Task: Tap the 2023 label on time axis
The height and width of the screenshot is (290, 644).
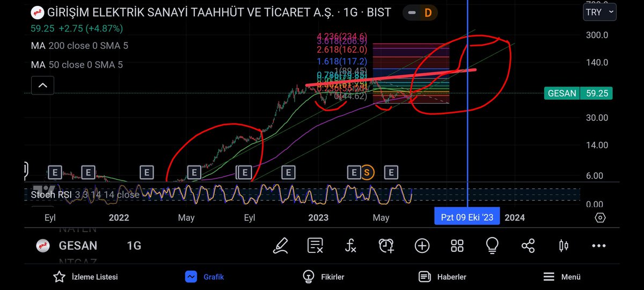Action: tap(318, 218)
